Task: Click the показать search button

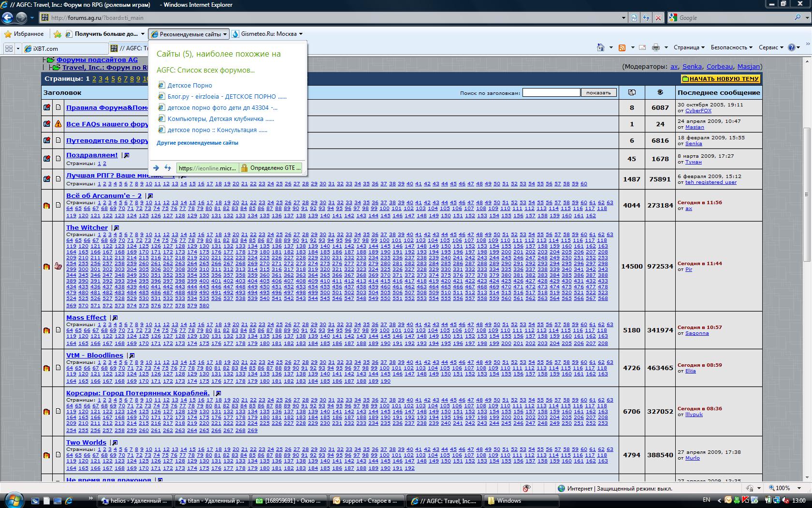Action: tap(598, 92)
